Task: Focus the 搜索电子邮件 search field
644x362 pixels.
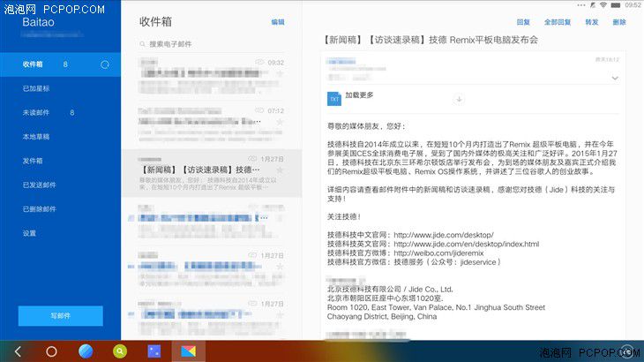Action: pos(212,44)
